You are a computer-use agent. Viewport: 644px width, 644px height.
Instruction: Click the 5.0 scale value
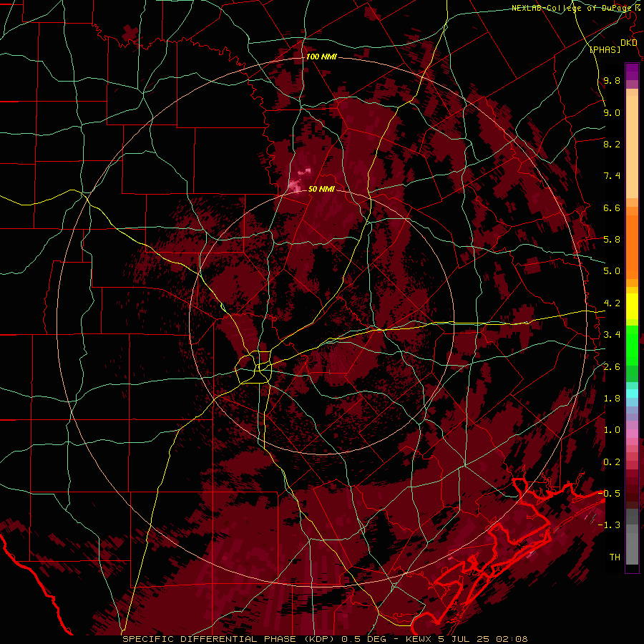(x=612, y=271)
